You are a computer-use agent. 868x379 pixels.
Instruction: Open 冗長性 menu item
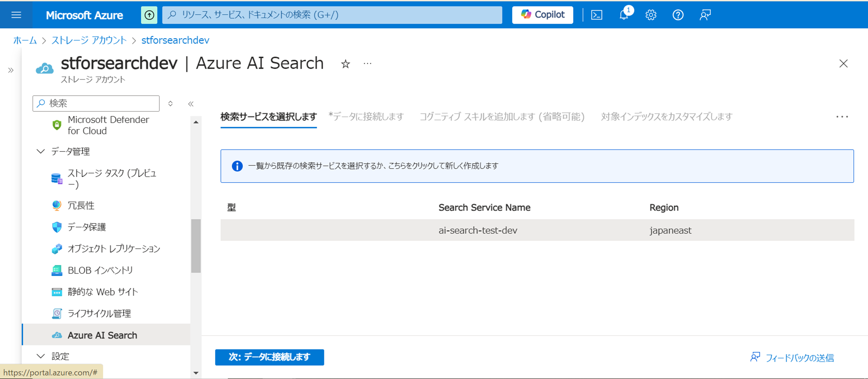[81, 205]
